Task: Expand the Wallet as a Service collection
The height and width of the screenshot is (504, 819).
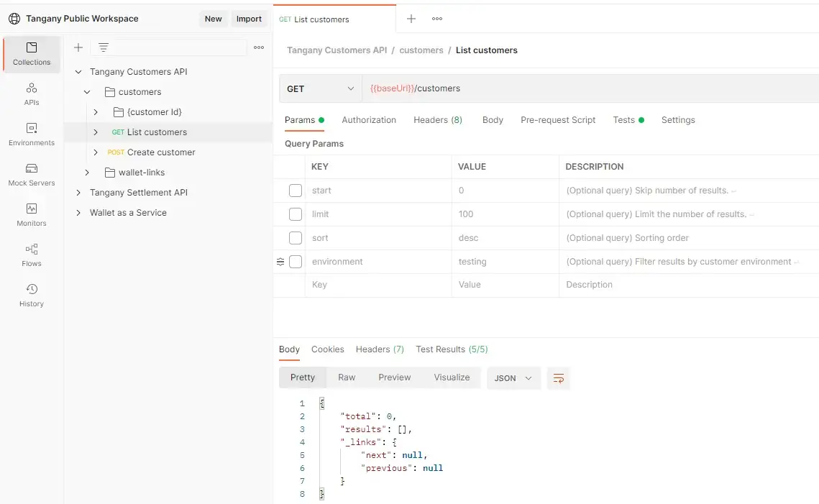Action: (78, 213)
